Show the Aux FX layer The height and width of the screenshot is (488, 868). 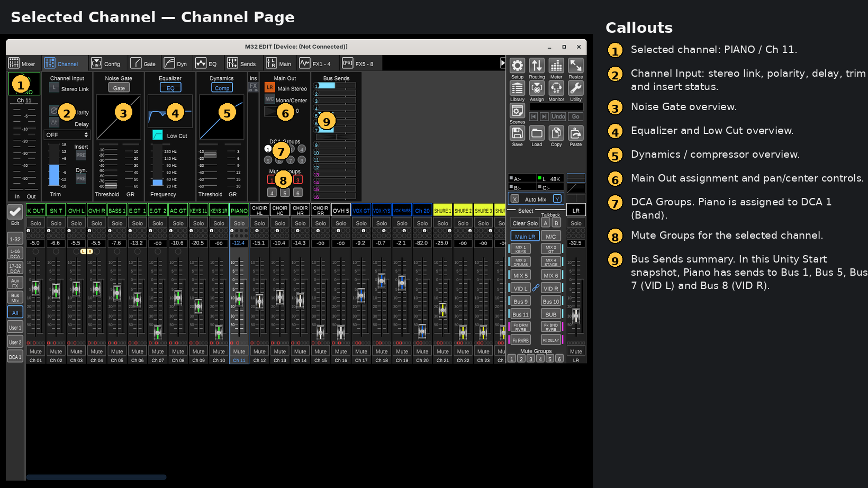point(15,283)
